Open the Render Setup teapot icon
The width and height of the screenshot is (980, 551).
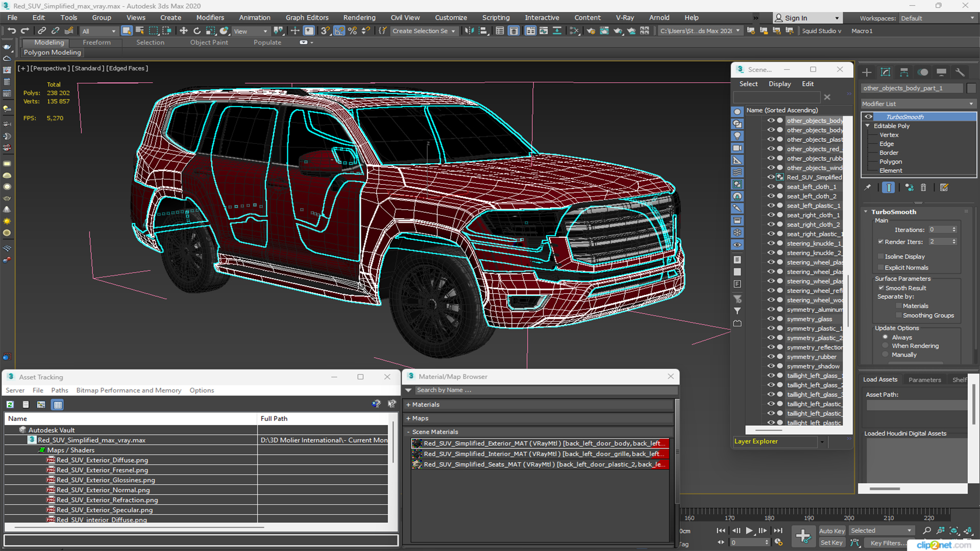(591, 31)
